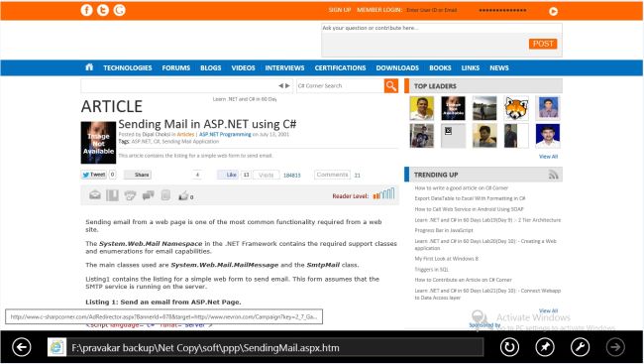This screenshot has height=364, width=644.
Task: Click the next arrow in the ticker bar
Action: click(287, 86)
